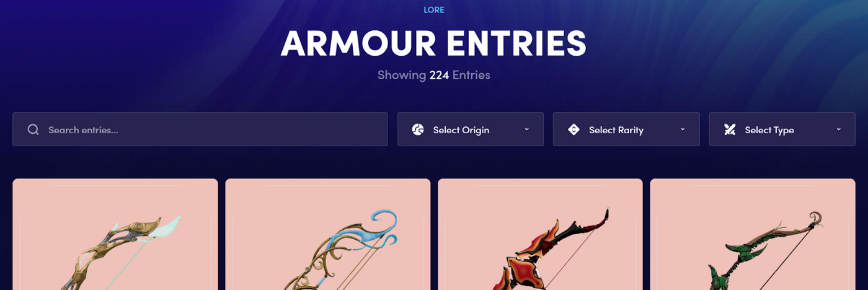Open the gold and white bow card
The image size is (868, 290).
115,234
